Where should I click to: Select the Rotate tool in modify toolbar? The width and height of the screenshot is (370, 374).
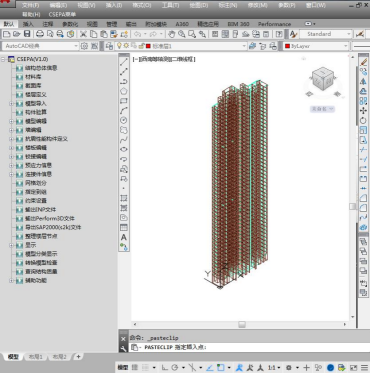(x=363, y=120)
